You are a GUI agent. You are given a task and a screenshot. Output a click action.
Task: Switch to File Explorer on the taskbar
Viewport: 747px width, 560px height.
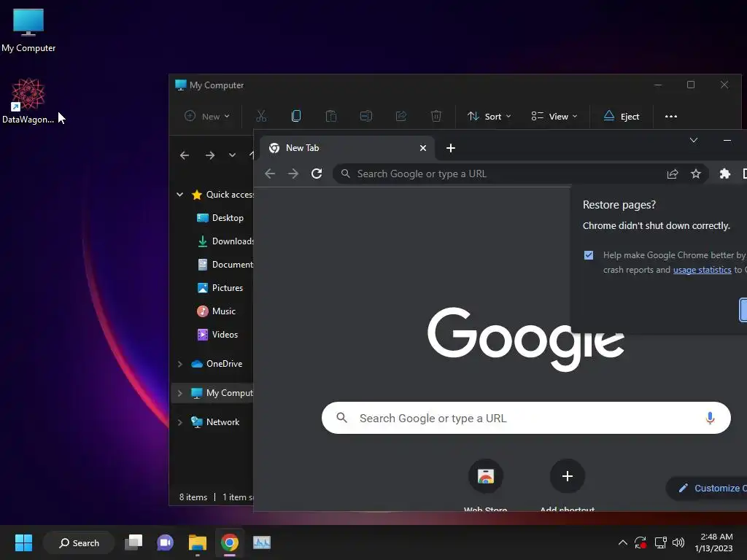[197, 542]
